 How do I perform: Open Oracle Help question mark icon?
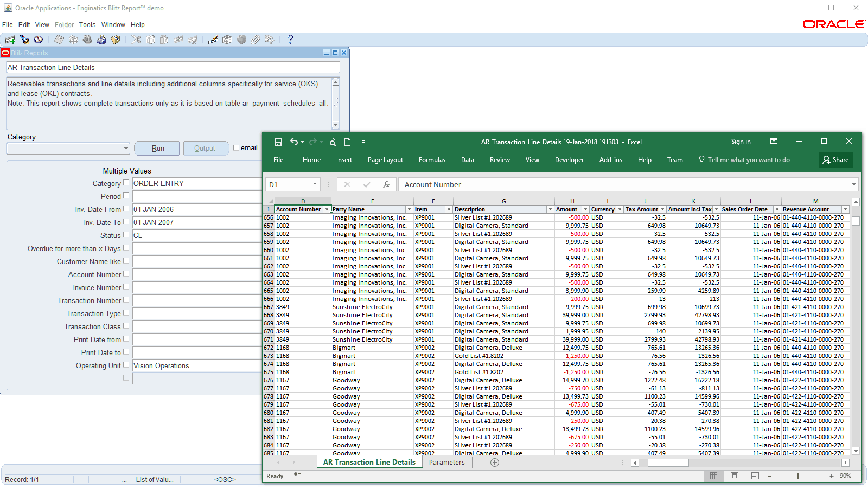tap(290, 40)
